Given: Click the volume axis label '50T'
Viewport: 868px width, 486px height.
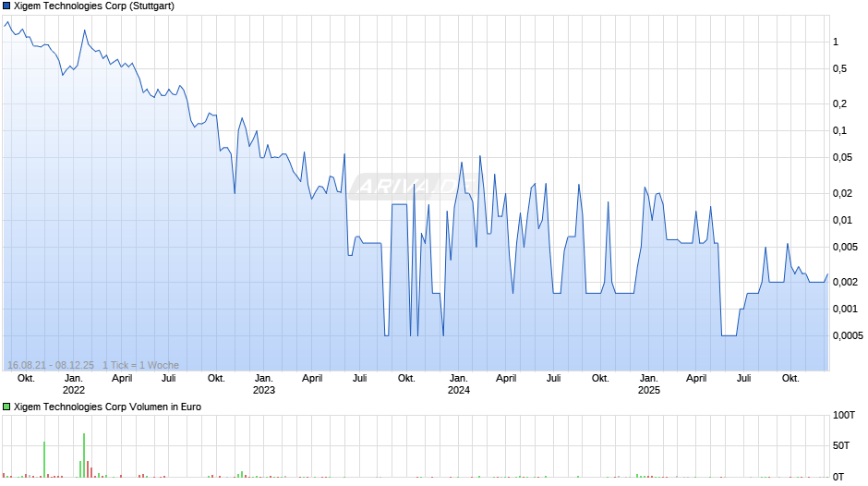Looking at the screenshot, I should 841,445.
